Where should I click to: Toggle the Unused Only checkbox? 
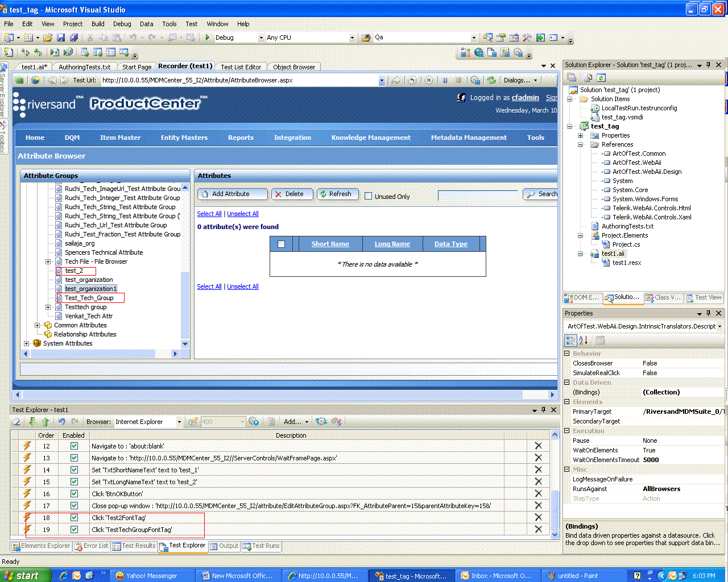point(368,196)
